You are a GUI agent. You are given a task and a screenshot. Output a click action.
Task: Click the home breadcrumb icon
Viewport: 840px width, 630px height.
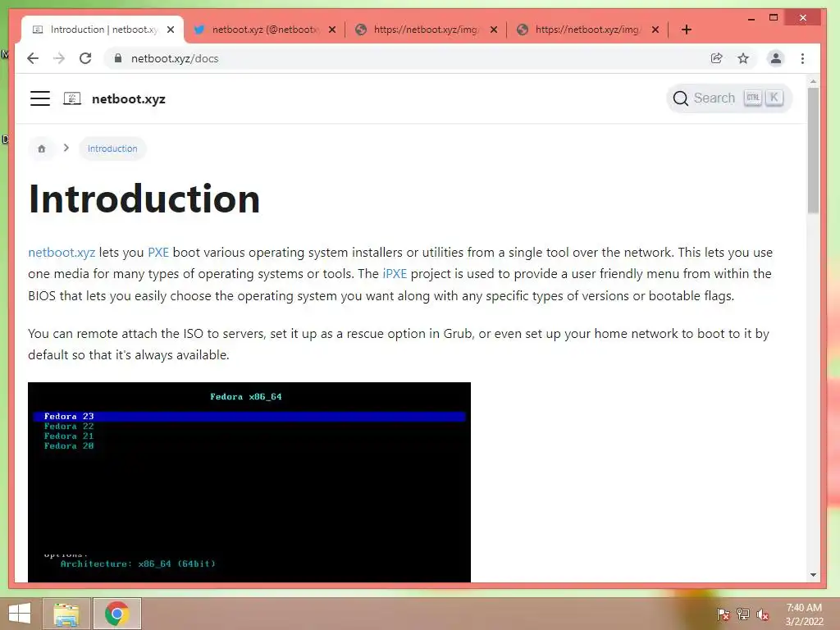coord(41,148)
